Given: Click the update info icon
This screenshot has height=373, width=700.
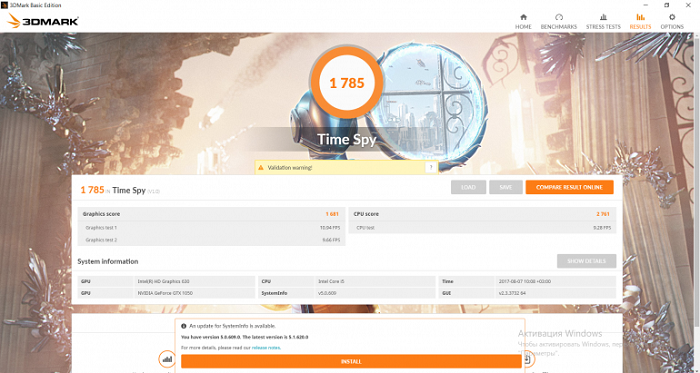Looking at the screenshot, I should click(183, 326).
